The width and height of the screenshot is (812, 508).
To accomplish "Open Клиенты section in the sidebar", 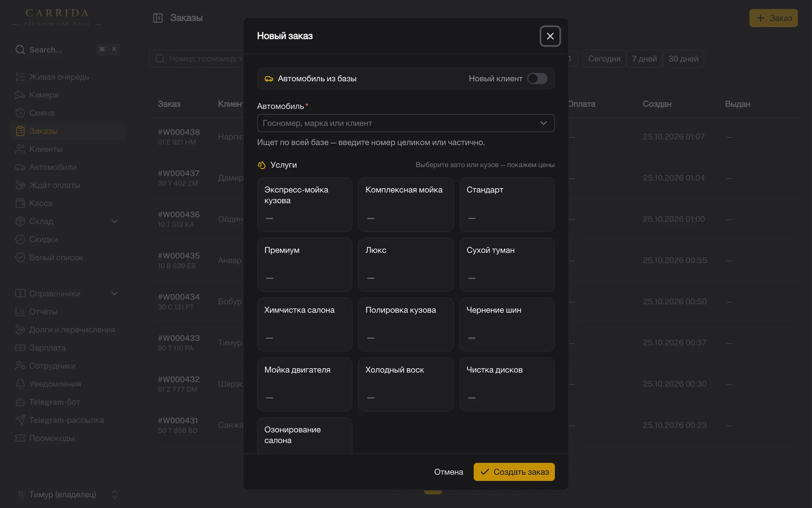I will 67,149.
